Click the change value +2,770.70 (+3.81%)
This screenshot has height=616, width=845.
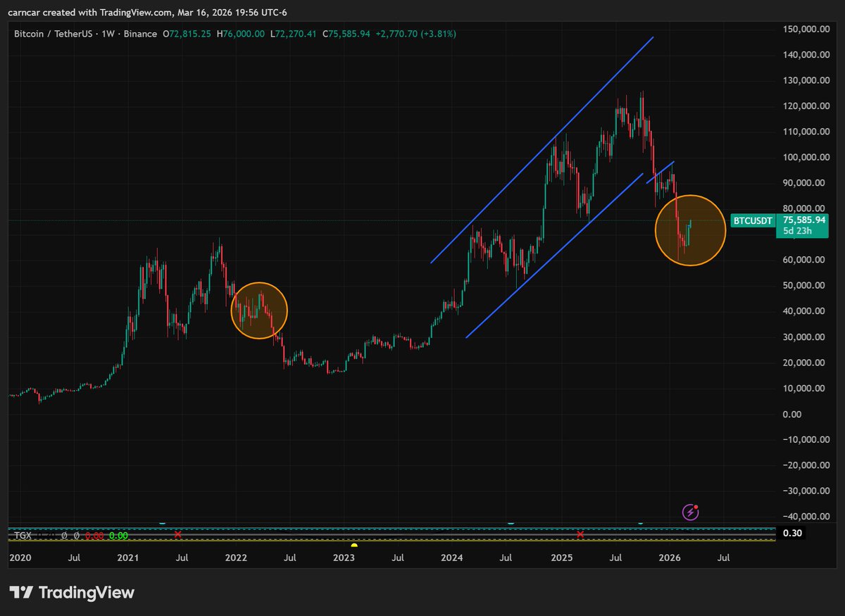coord(416,34)
